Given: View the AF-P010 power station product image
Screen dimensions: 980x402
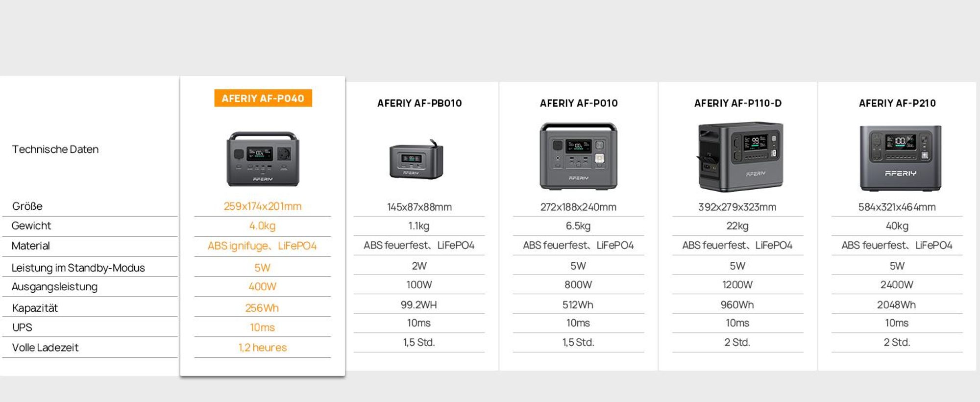Looking at the screenshot, I should (579, 156).
